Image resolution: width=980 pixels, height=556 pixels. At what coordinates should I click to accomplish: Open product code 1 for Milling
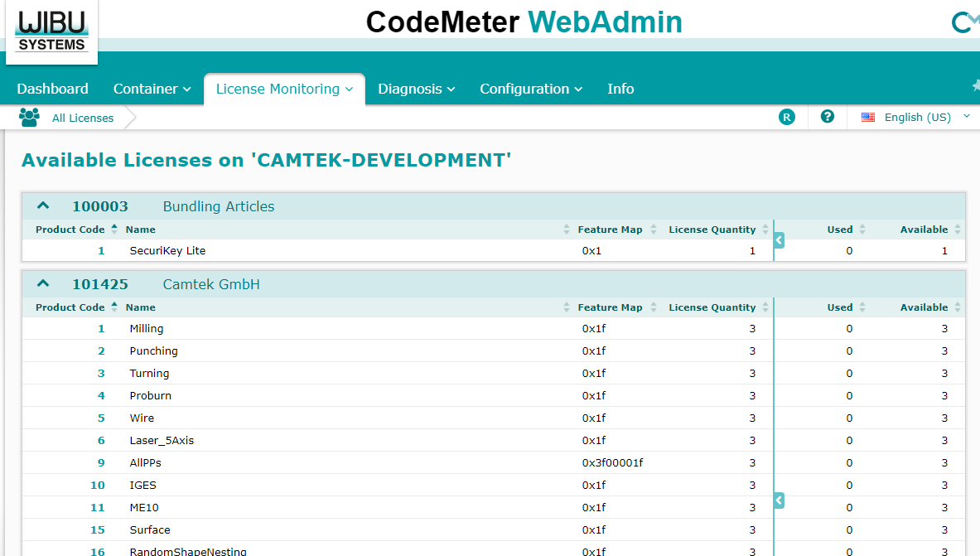(101, 328)
